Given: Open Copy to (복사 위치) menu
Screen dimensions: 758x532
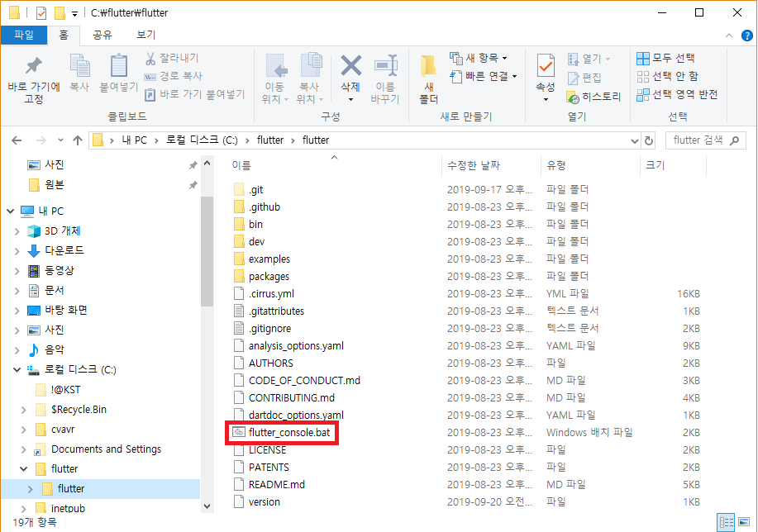Looking at the screenshot, I should pos(309,78).
